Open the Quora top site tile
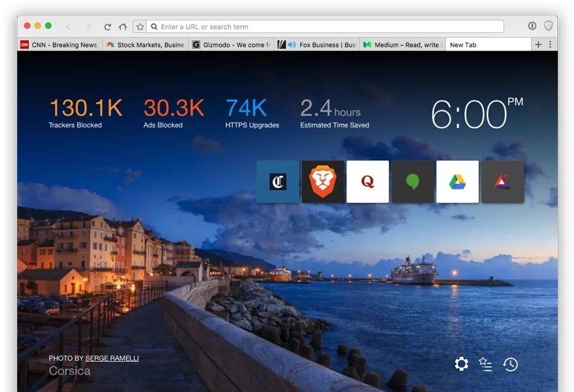Screen dimensions: 574x392 pyautogui.click(x=368, y=182)
